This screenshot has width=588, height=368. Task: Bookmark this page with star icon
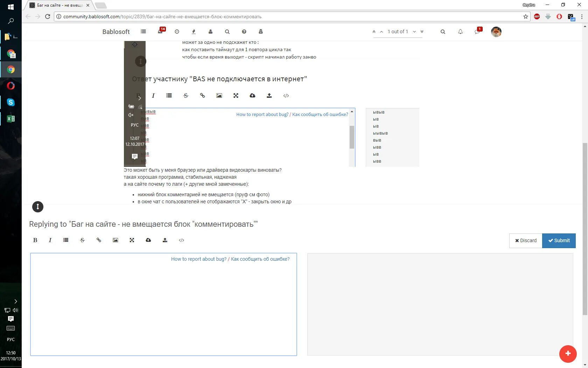pyautogui.click(x=526, y=16)
